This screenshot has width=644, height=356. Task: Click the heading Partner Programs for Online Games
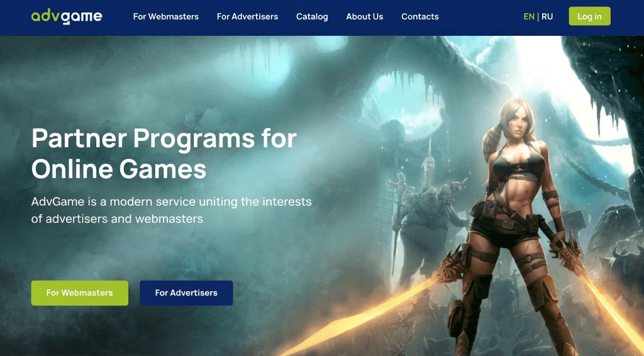click(164, 153)
